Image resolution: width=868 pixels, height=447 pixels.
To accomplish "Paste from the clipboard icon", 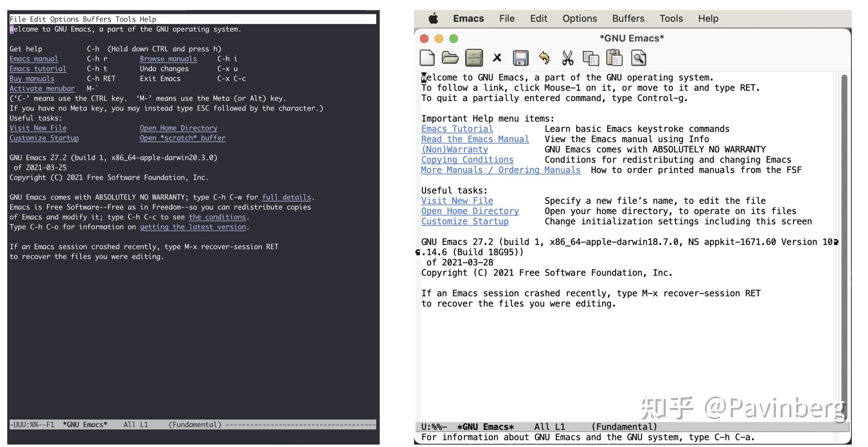I will (x=615, y=58).
